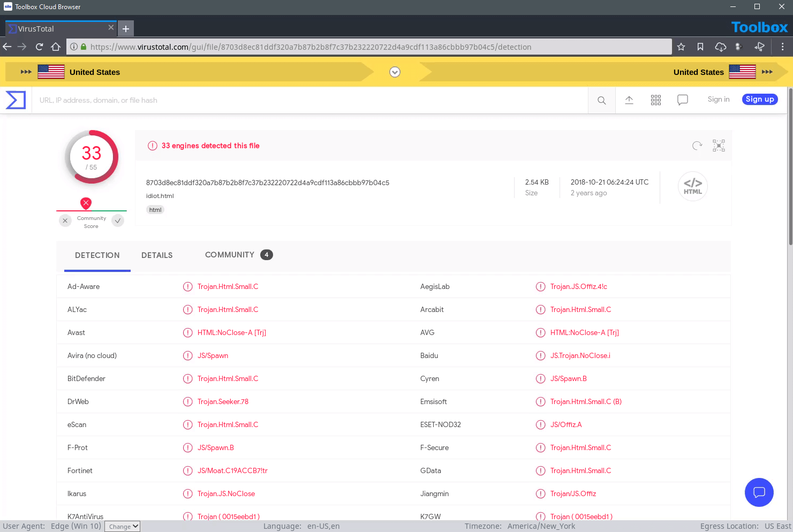
Task: Click the site info icon in address bar
Action: point(74,47)
